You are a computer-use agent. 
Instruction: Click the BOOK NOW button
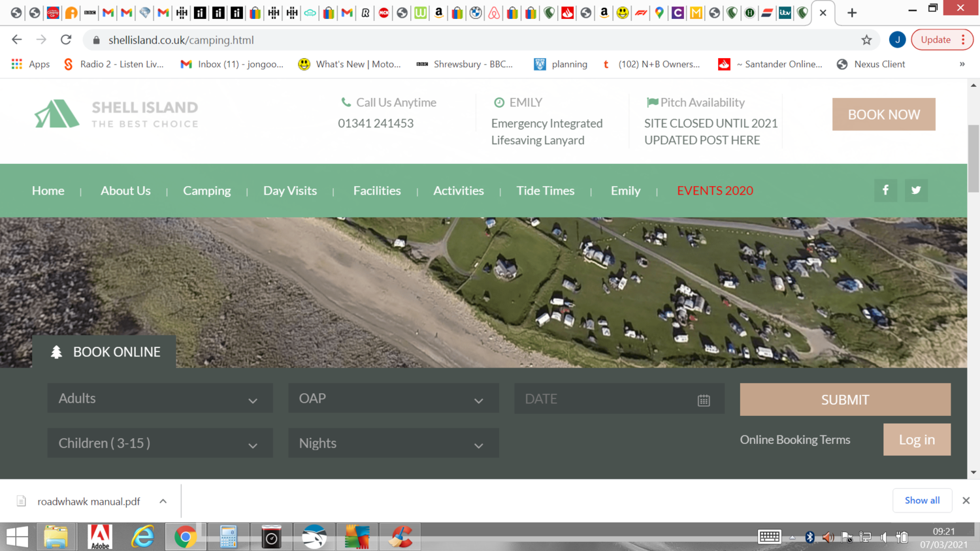(x=884, y=114)
